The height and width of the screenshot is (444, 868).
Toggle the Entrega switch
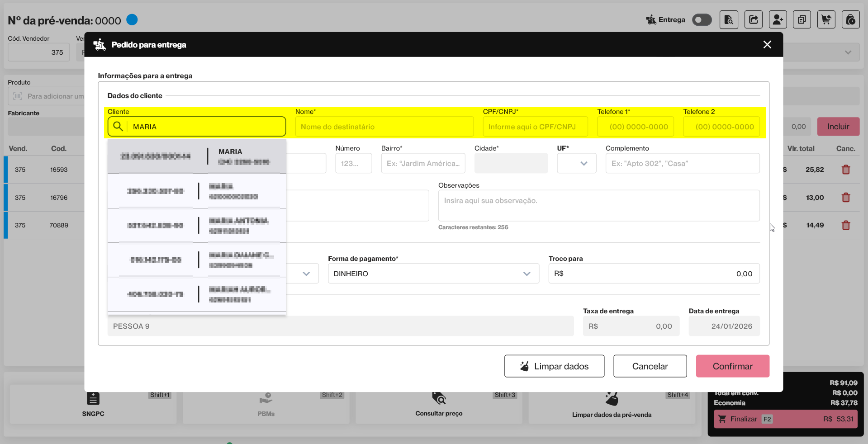point(702,20)
